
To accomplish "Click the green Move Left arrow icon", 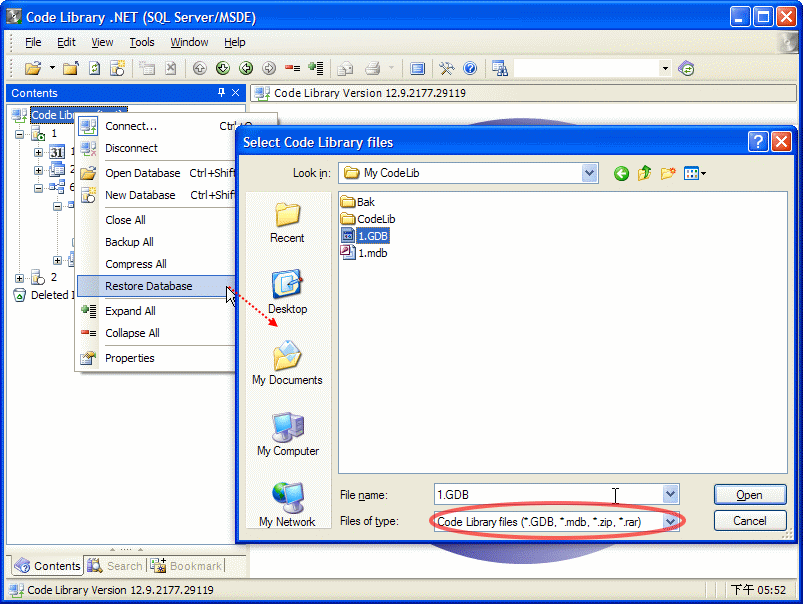I will coord(246,68).
